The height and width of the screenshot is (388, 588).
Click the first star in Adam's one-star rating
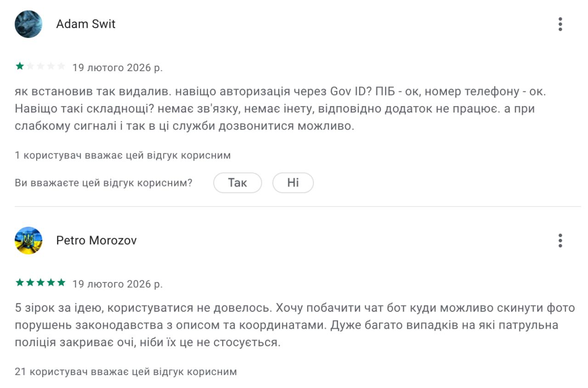click(19, 67)
